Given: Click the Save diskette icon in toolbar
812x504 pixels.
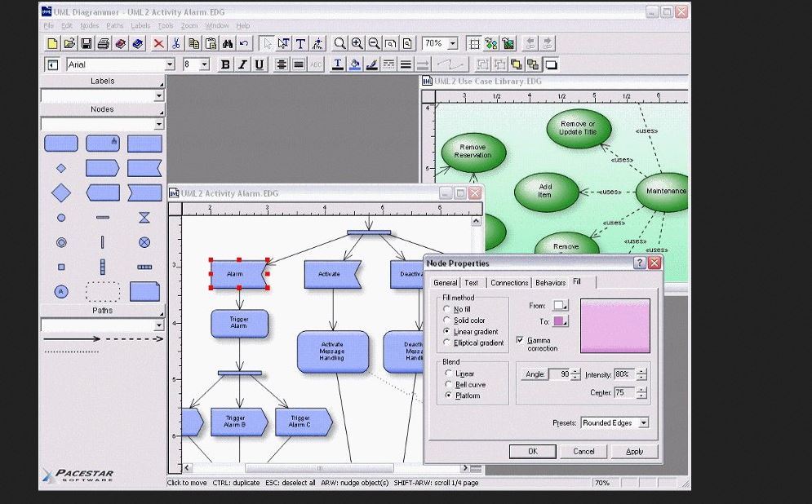Looking at the screenshot, I should coord(86,43).
